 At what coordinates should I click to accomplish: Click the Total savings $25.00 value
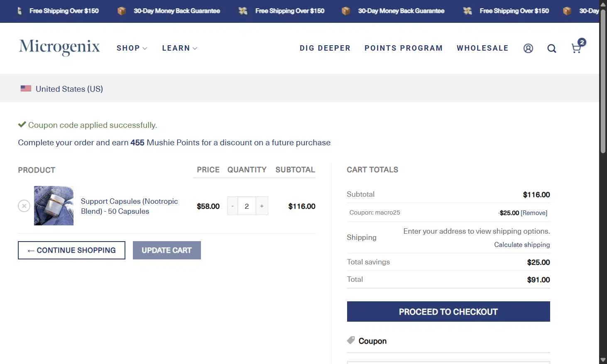coord(538,262)
